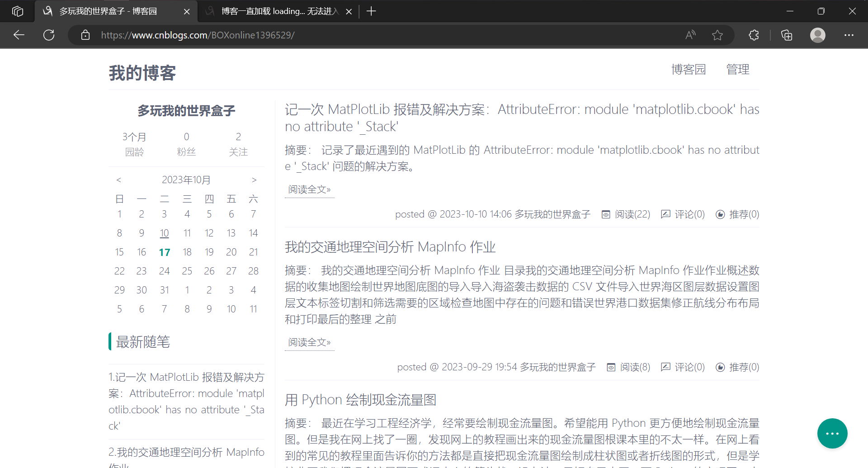Click the 0 粉丝 followers stat
The image size is (868, 468).
(186, 144)
